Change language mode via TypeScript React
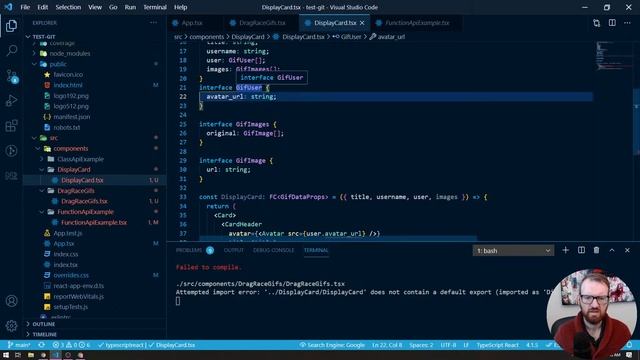Screen dimensions: 640x360 tap(498, 345)
